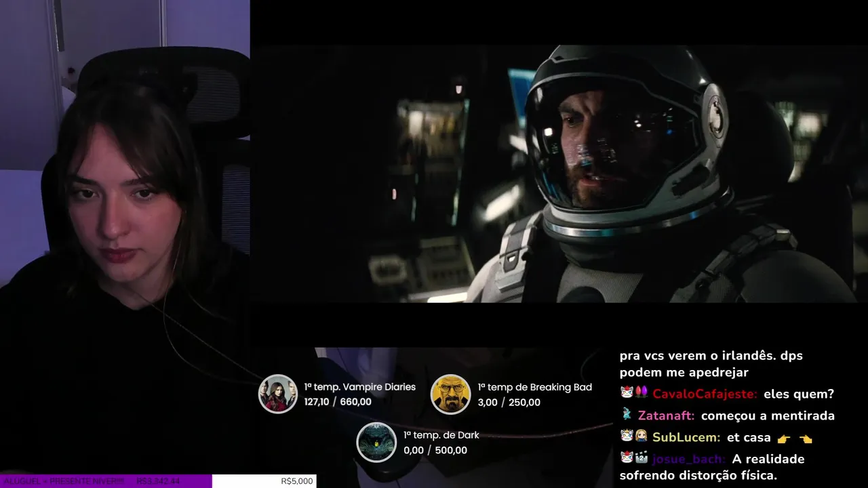The width and height of the screenshot is (868, 488).
Task: Click the cat badge beside CavaloCafajeste
Action: click(626, 392)
